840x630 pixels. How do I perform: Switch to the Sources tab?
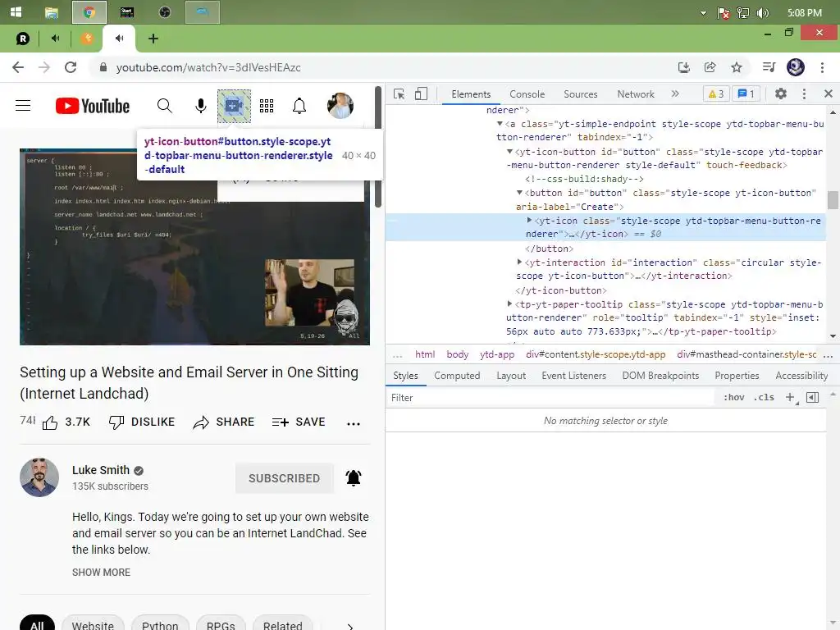(x=580, y=94)
